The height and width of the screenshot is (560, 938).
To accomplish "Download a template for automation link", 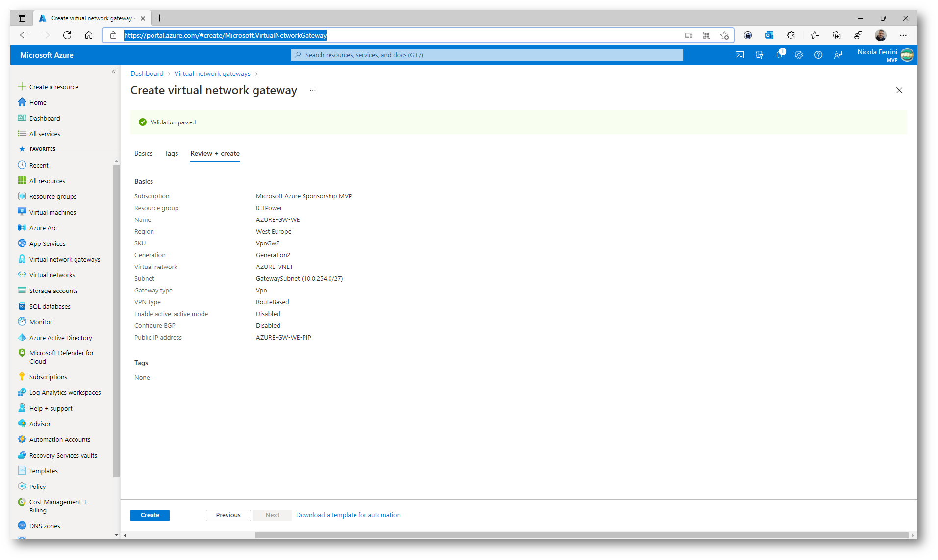I will click(x=348, y=515).
